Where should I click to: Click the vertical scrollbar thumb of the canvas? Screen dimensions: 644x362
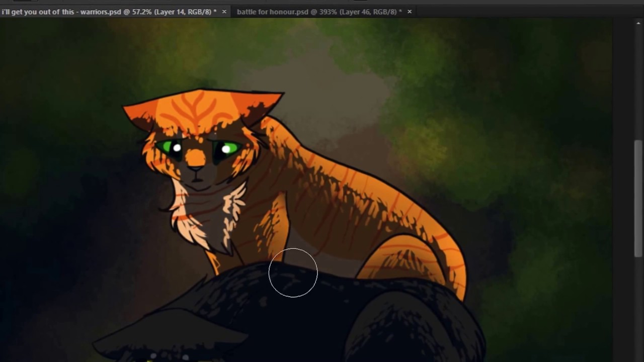tap(638, 199)
